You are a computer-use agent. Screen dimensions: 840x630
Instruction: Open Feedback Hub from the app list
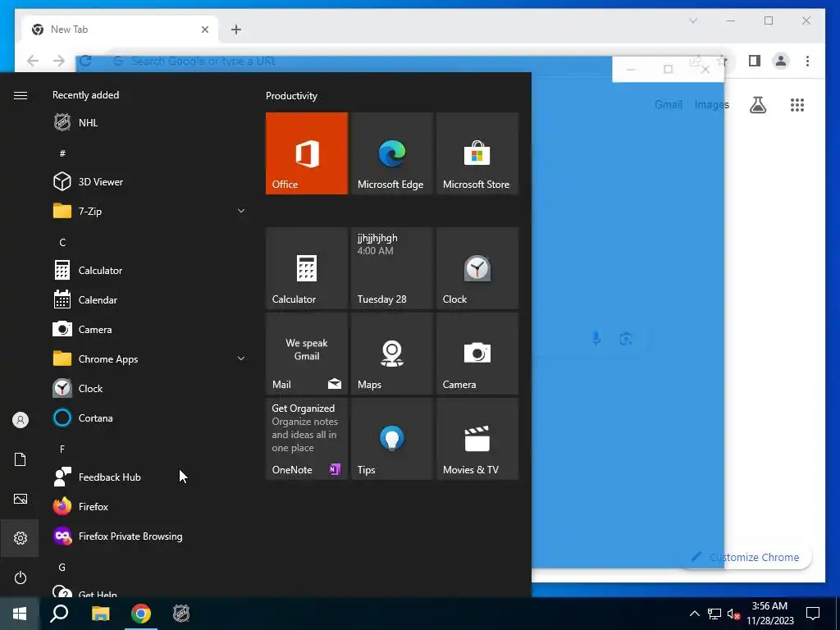pyautogui.click(x=150, y=477)
